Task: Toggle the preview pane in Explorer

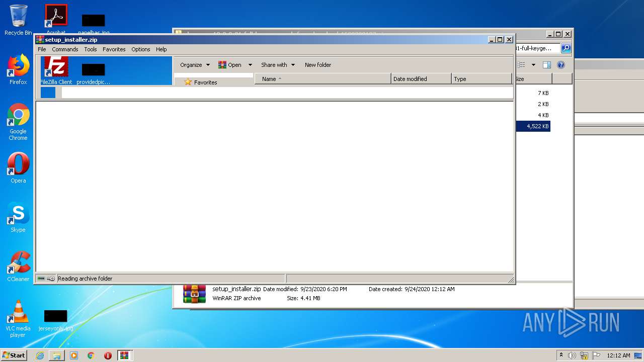Action: pos(547,65)
